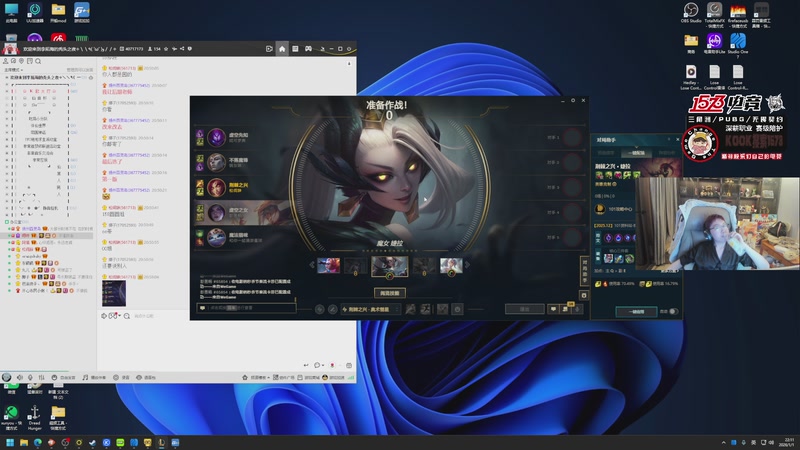Click 播放伴奏 music button in YY
This screenshot has width=800, height=450.
point(94,378)
